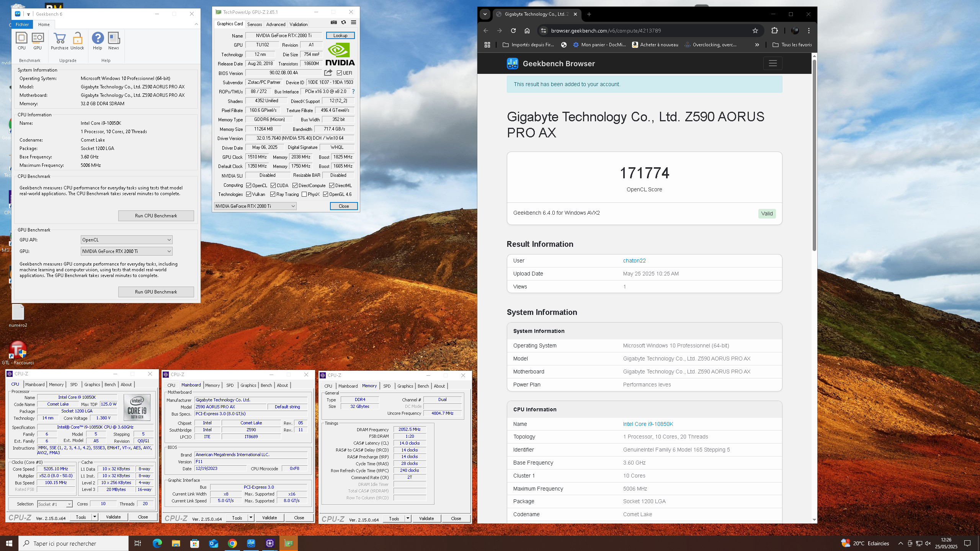Open the GPU-Z hamburger menu icon
The height and width of the screenshot is (551, 980).
click(353, 23)
